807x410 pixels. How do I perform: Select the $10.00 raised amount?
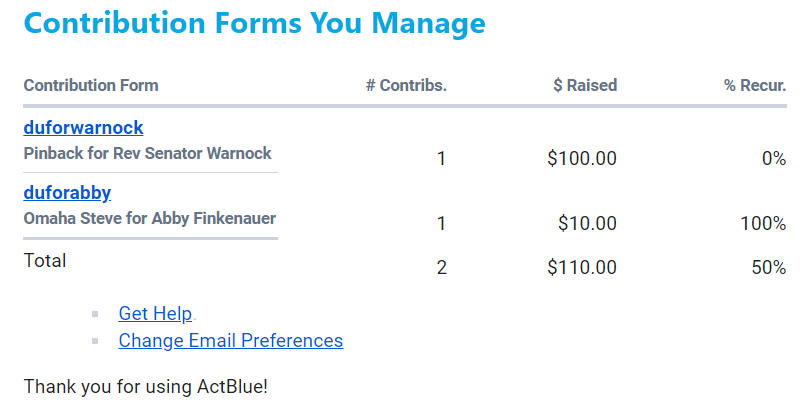pos(587,223)
